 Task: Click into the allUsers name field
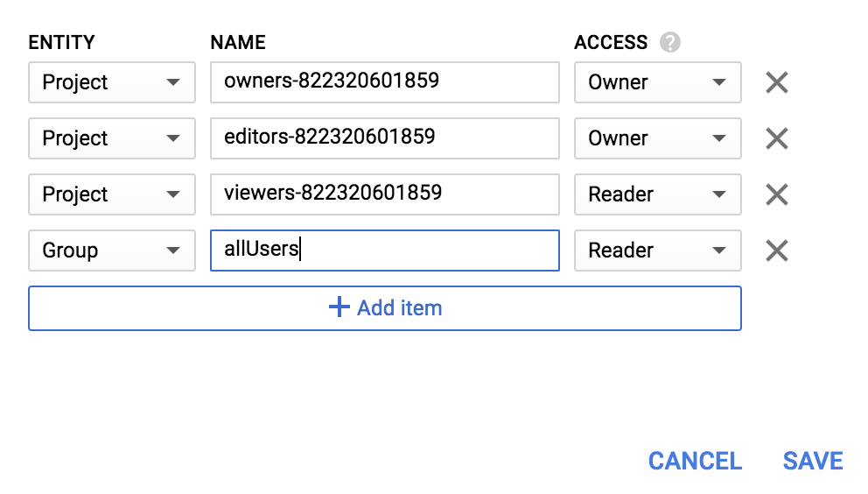(384, 251)
